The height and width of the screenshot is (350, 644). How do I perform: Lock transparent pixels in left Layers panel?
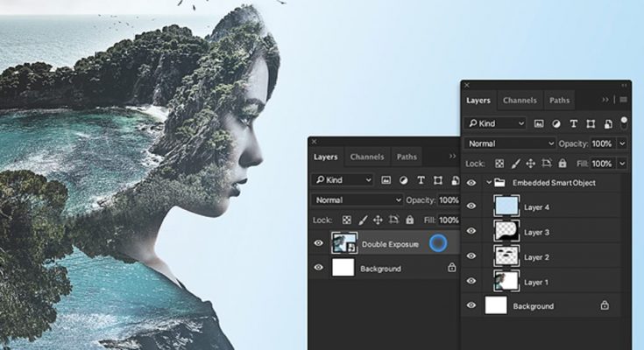tap(347, 220)
